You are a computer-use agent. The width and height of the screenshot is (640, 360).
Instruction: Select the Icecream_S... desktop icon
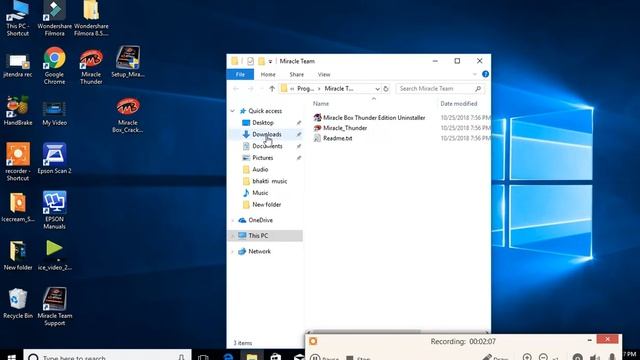(18, 207)
